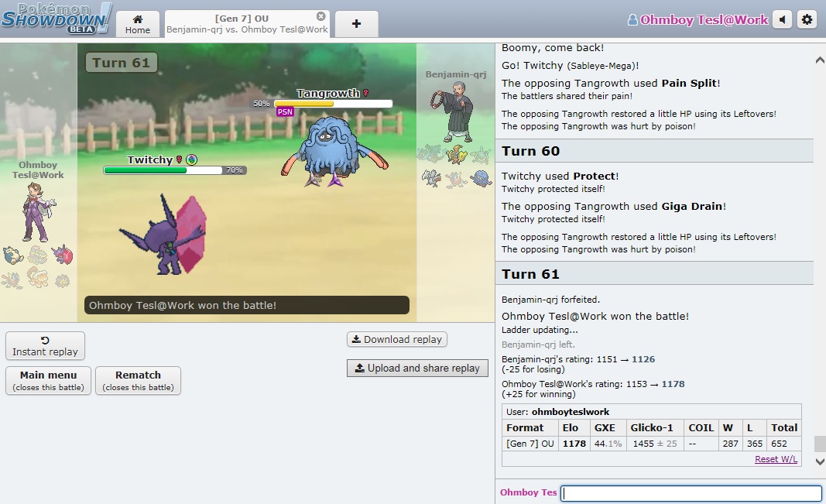This screenshot has height=504, width=826.
Task: Select fainted Greninja icon in Ohmboy's team
Action: point(12,279)
